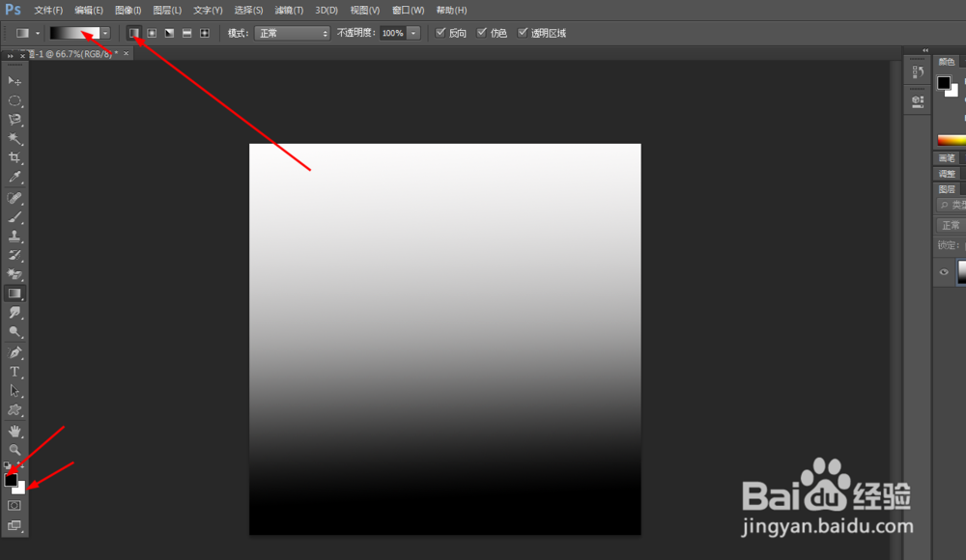Open the 文字(Y) menu

(208, 11)
